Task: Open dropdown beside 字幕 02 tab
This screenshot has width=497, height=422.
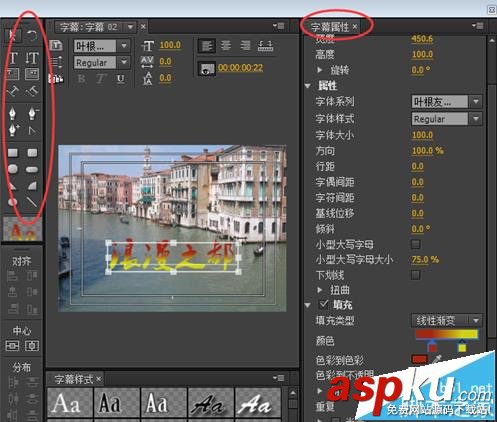Action: (131, 26)
